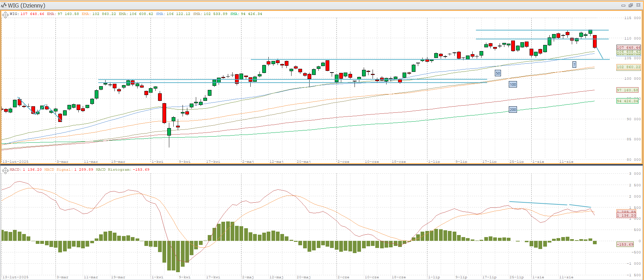Click the pan control icon on MACD panel
The height and width of the screenshot is (280, 644).
coord(5,170)
